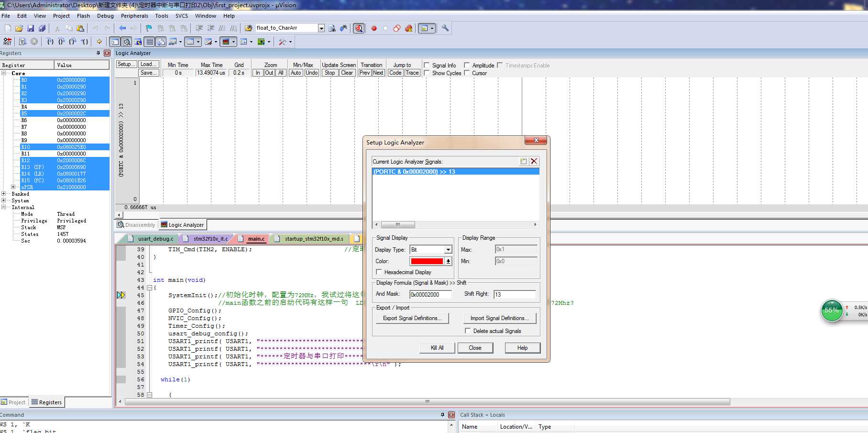Click the And Mask input field

430,294
